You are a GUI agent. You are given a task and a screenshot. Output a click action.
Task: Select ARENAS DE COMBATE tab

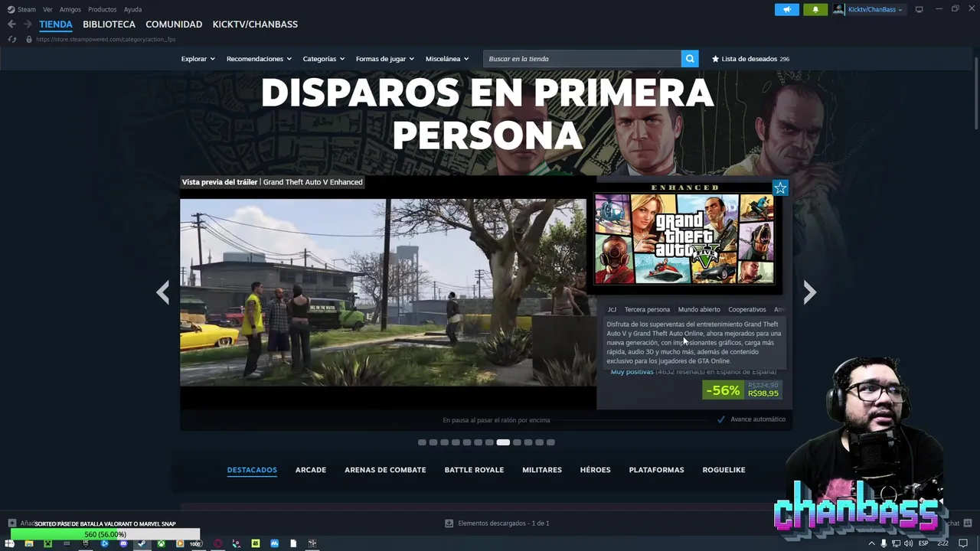click(385, 470)
